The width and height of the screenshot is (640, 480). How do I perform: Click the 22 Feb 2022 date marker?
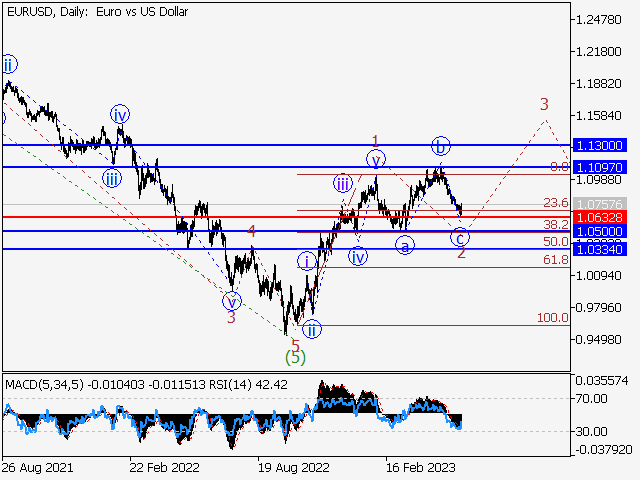point(164,467)
